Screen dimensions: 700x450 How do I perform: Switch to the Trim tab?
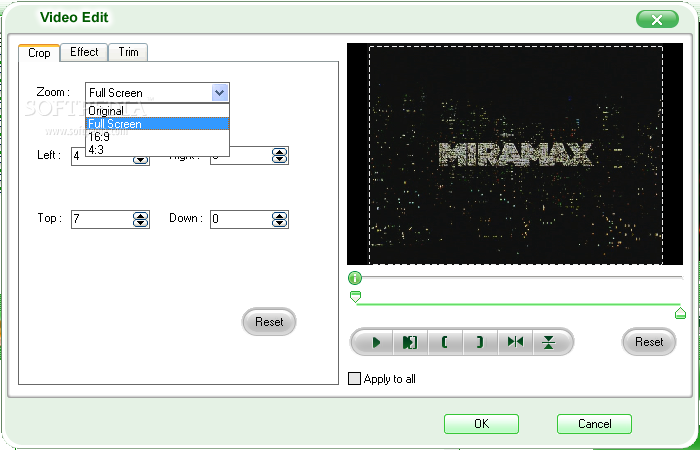click(x=128, y=52)
